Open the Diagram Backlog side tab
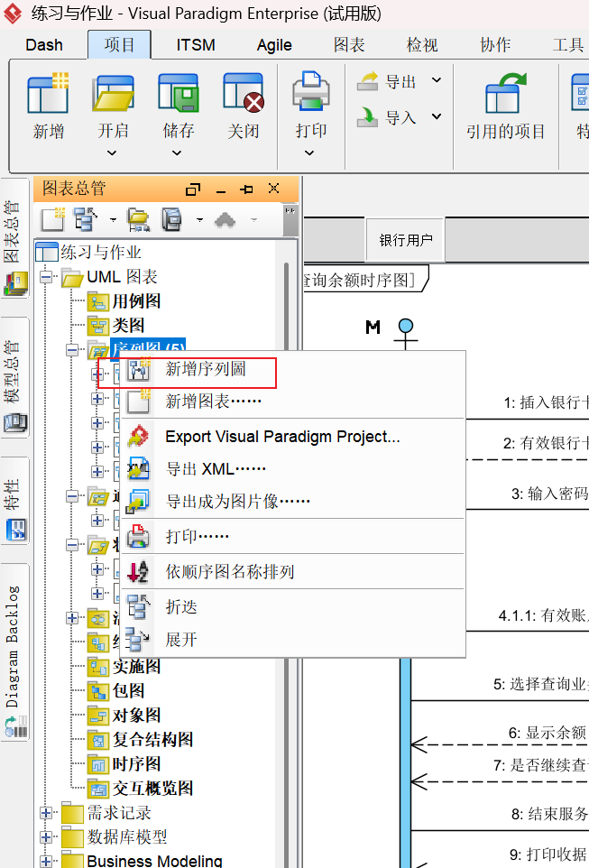This screenshot has height=868, width=589. click(15, 651)
